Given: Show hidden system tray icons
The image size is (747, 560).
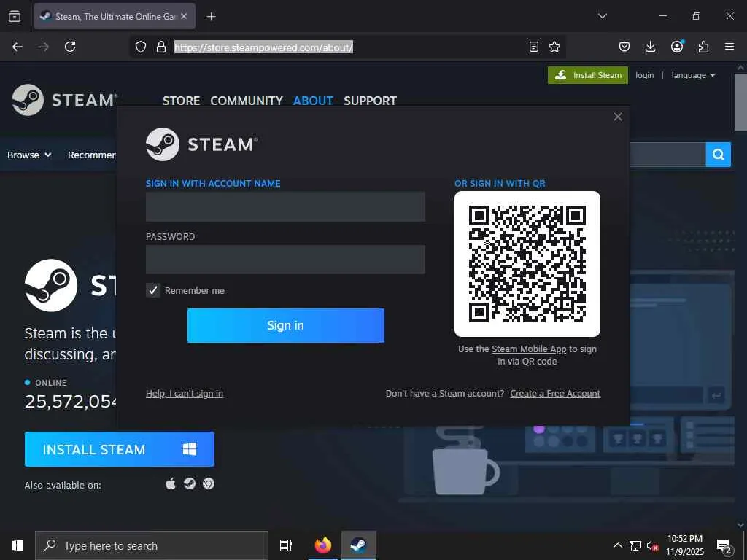Looking at the screenshot, I should (617, 545).
